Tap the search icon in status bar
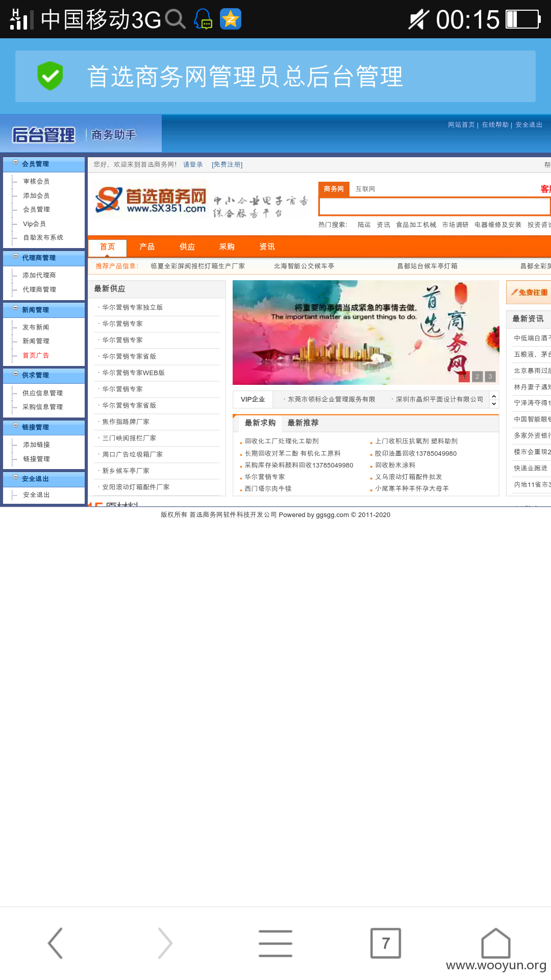551x980 pixels. pos(175,19)
